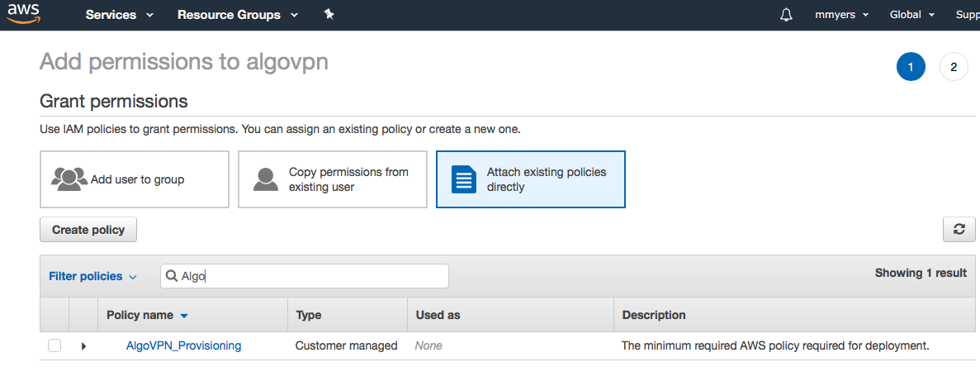Click the pin shortcut icon in navbar
The image size is (980, 386).
point(329,14)
